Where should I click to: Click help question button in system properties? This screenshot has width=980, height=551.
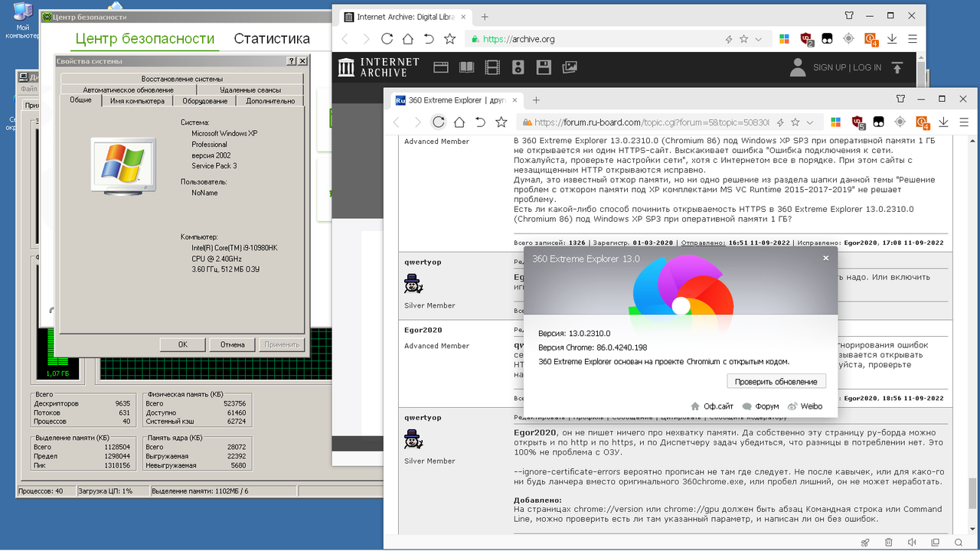[x=292, y=61]
